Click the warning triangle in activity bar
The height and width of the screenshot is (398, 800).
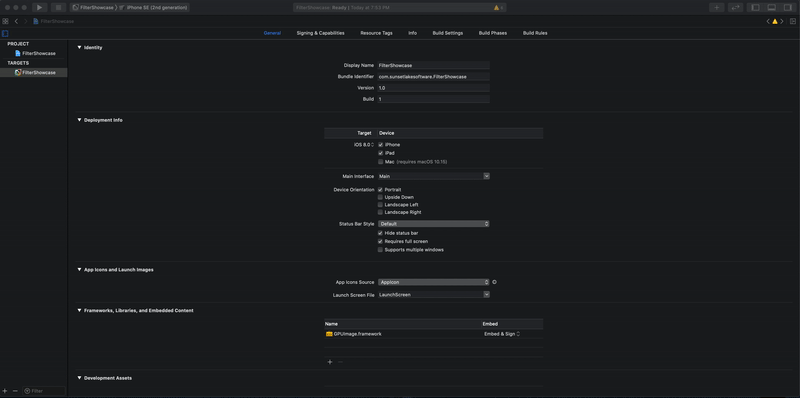click(x=496, y=8)
